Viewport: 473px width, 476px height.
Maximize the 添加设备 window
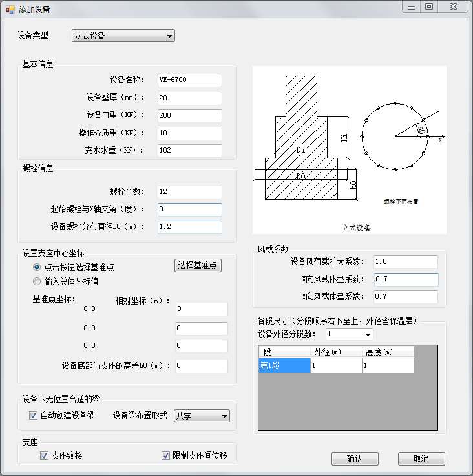[x=428, y=6]
